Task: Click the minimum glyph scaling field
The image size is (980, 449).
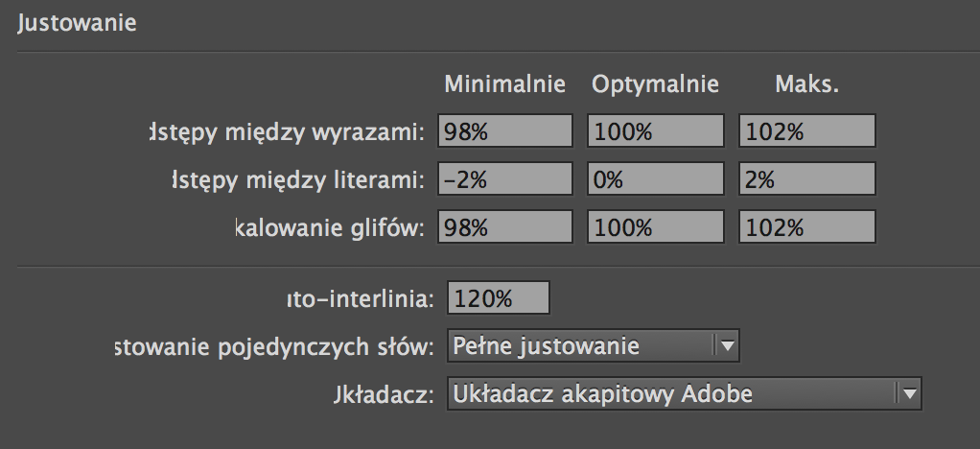Action: tap(505, 226)
